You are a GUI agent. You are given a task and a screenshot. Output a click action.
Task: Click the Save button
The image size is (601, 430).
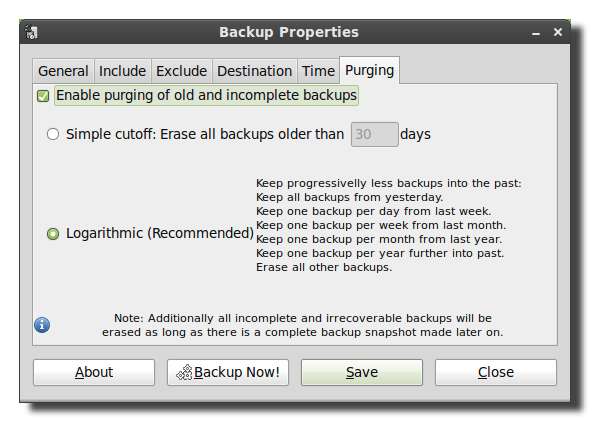coord(362,373)
